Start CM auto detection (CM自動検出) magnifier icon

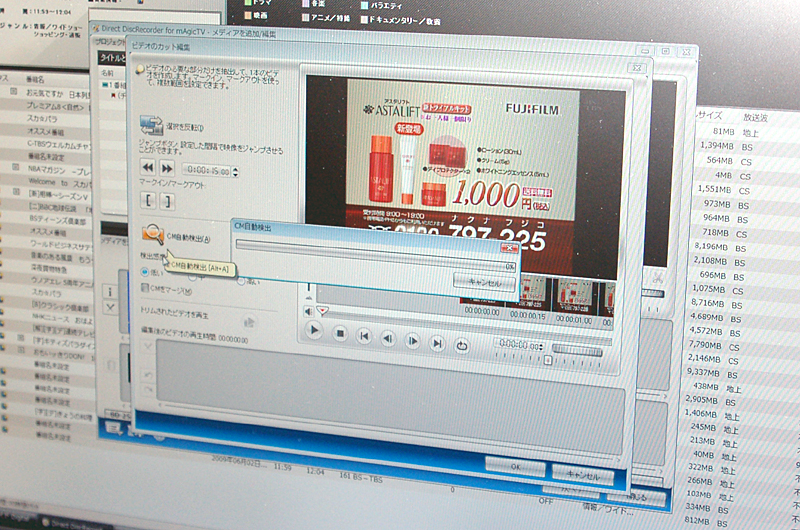(x=153, y=234)
